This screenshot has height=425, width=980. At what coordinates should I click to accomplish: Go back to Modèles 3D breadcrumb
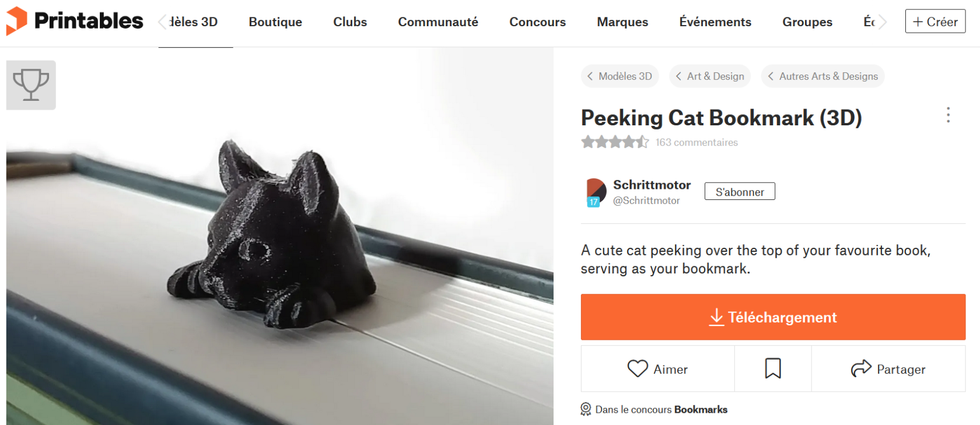pyautogui.click(x=619, y=76)
